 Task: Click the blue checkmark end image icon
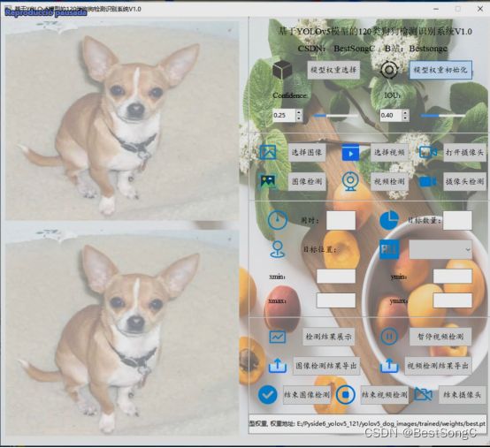coord(268,395)
